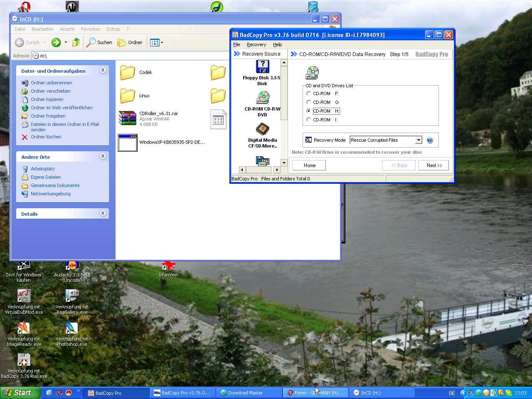The image size is (532, 399).
Task: Select the Floppy Disk 3.5/5 recovery source icon
Action: [262, 67]
